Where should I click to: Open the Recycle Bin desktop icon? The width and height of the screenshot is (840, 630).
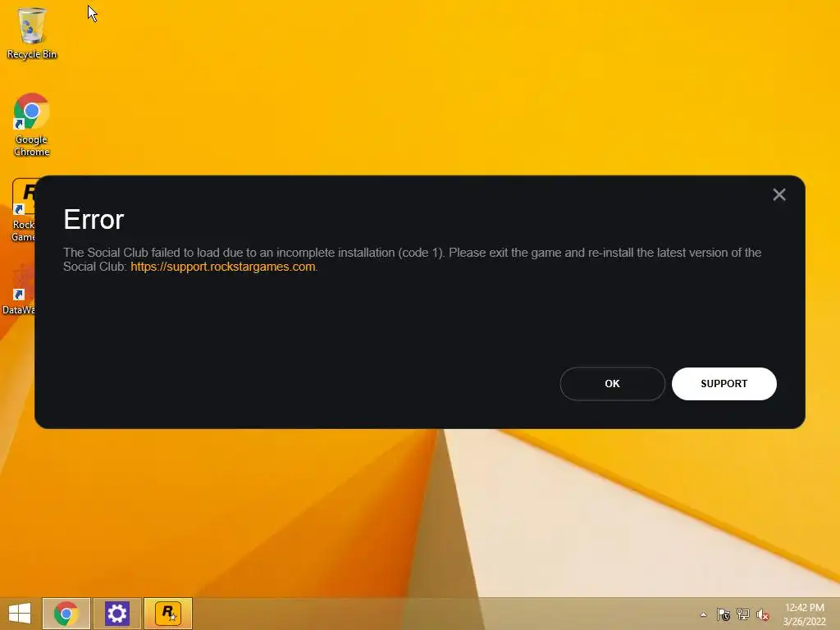[x=32, y=33]
